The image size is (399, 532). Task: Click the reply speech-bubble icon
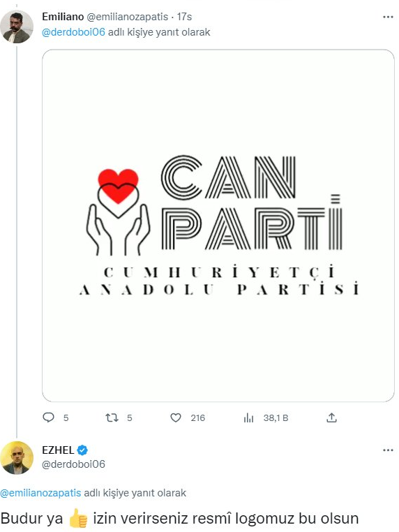pyautogui.click(x=48, y=418)
